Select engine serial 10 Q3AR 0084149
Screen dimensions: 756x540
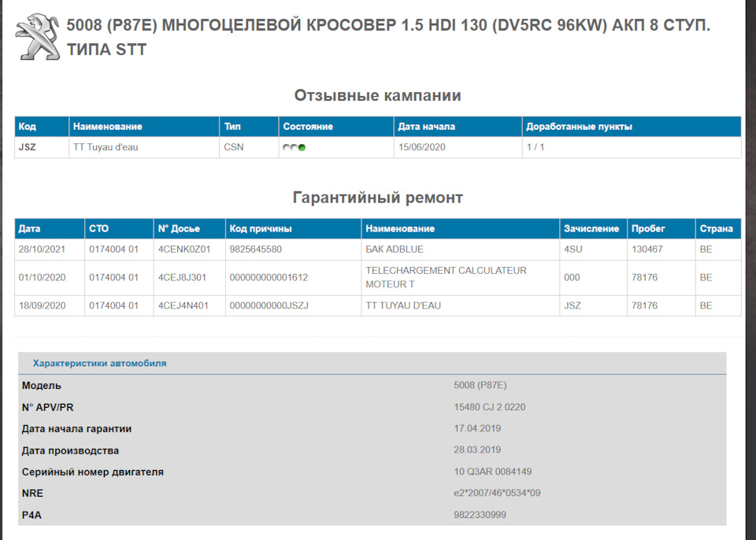pyautogui.click(x=493, y=471)
